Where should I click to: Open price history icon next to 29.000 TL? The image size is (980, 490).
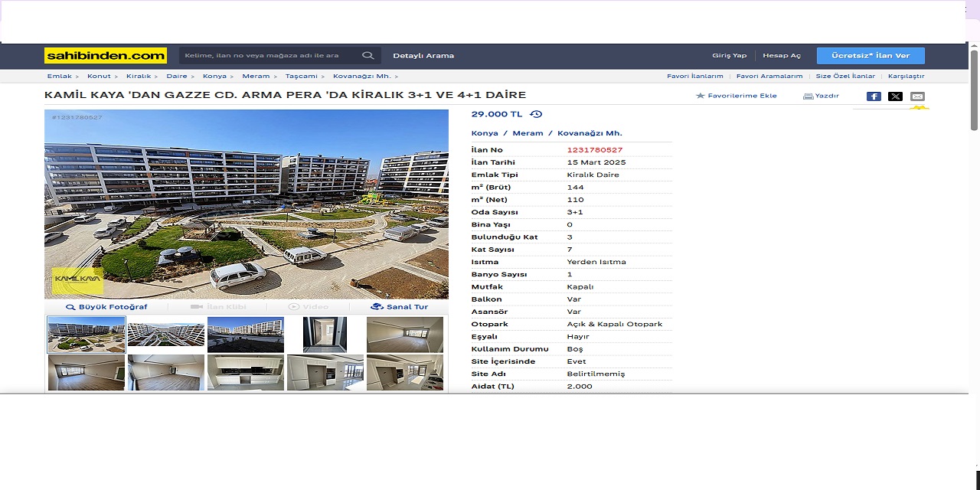pos(536,114)
